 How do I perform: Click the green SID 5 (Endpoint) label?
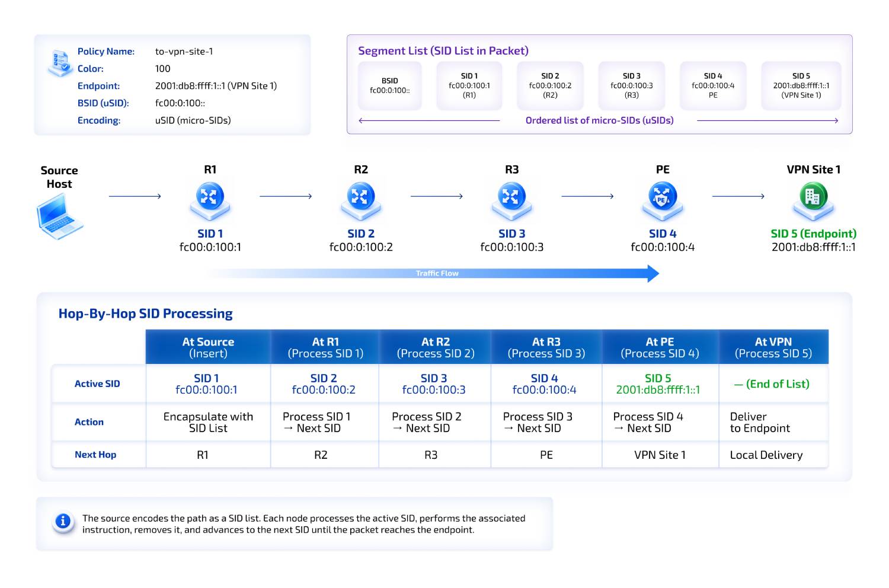813,234
